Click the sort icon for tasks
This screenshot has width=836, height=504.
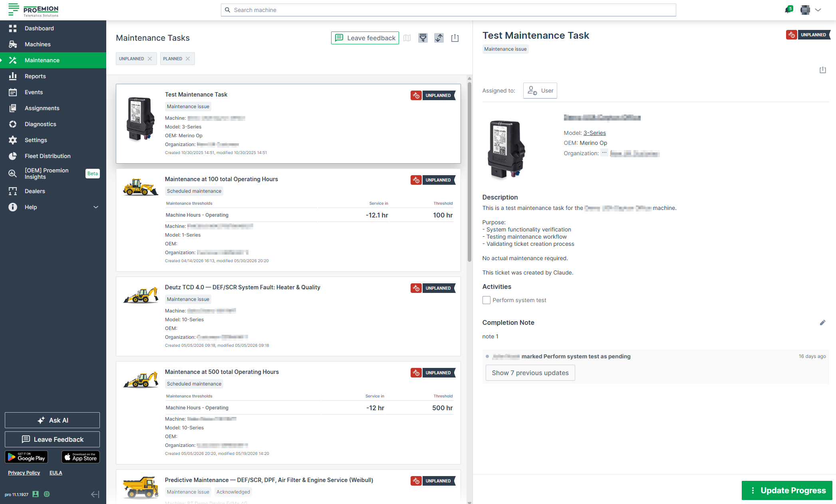click(x=439, y=38)
